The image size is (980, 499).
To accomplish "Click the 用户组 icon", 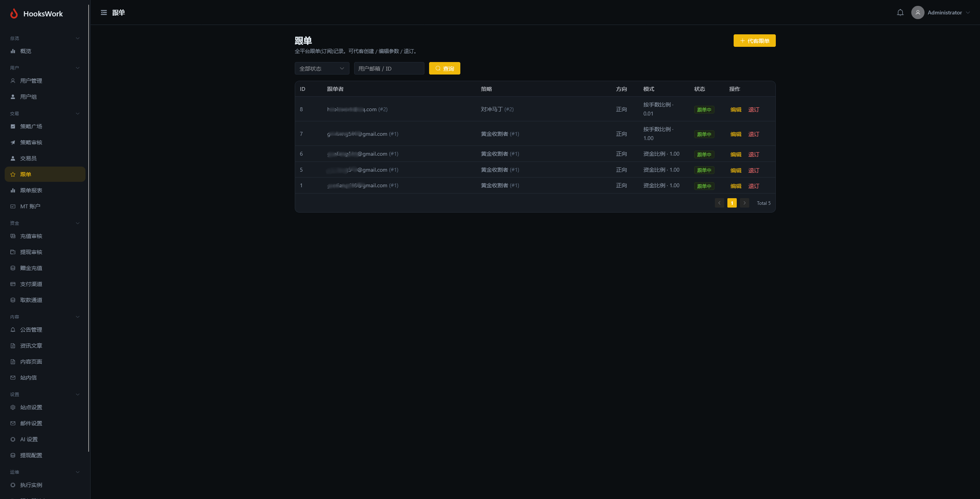I will pyautogui.click(x=13, y=97).
